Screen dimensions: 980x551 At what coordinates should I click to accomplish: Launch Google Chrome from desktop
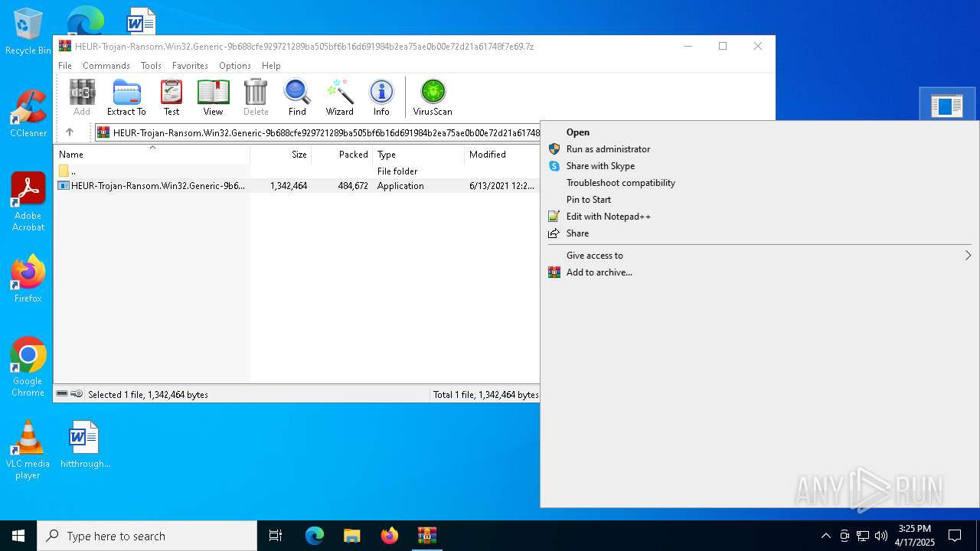28,367
